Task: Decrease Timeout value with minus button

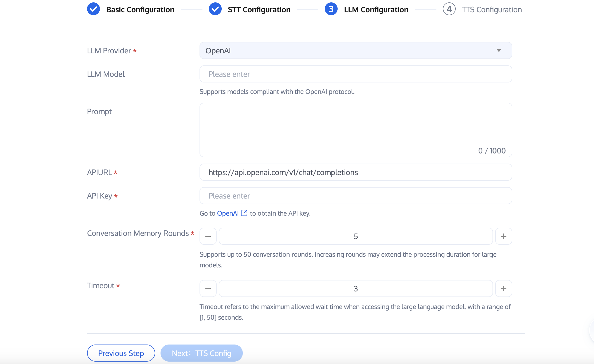Action: click(x=208, y=288)
